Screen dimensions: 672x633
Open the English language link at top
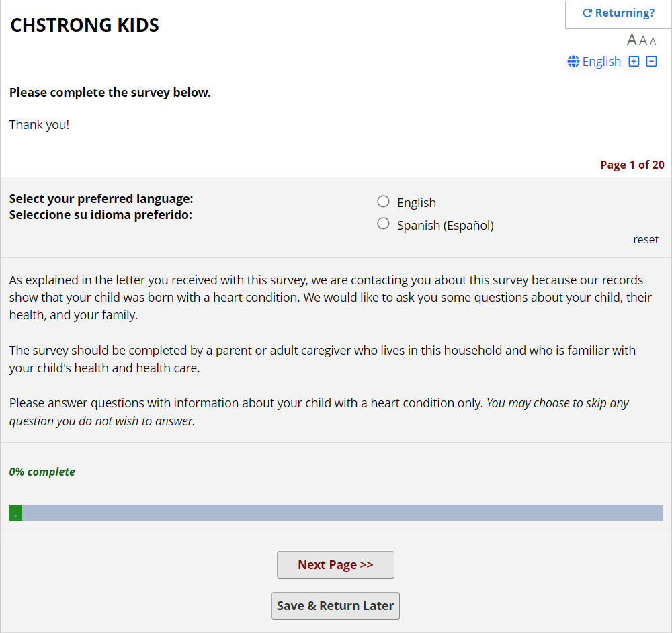(601, 62)
